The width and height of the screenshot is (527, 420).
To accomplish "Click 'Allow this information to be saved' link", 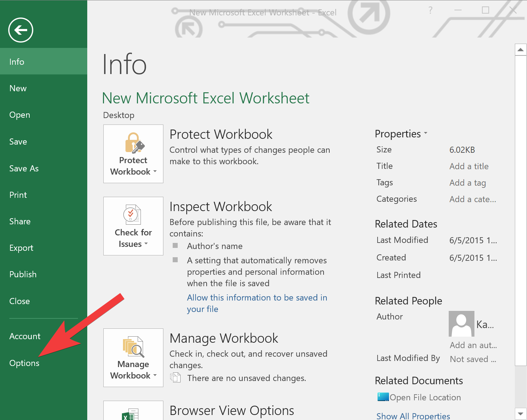I will point(257,303).
